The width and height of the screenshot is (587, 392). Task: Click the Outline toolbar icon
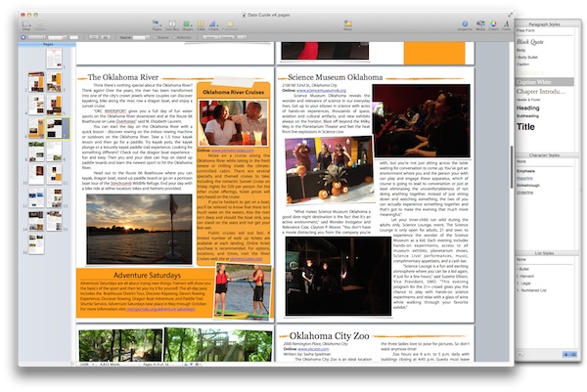tap(40, 25)
